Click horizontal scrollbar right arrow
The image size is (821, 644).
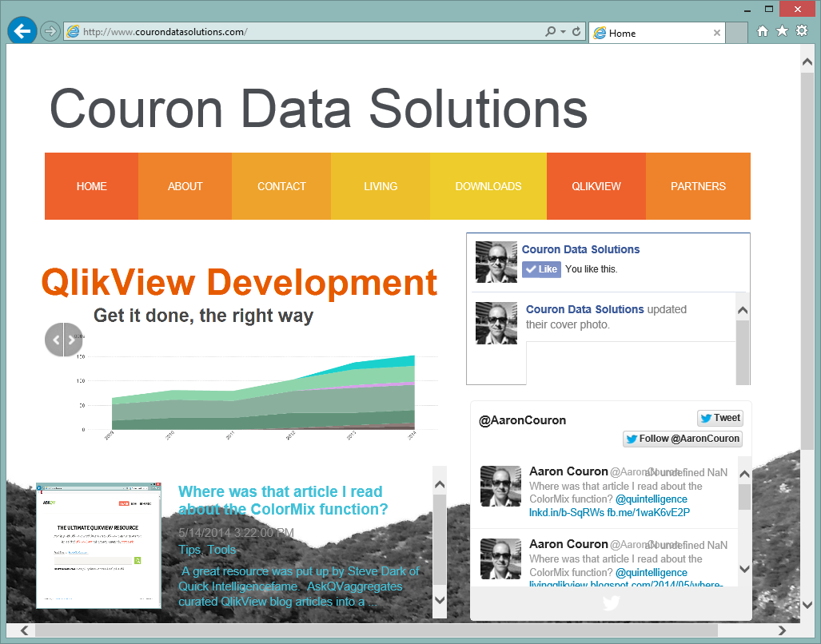click(x=782, y=630)
